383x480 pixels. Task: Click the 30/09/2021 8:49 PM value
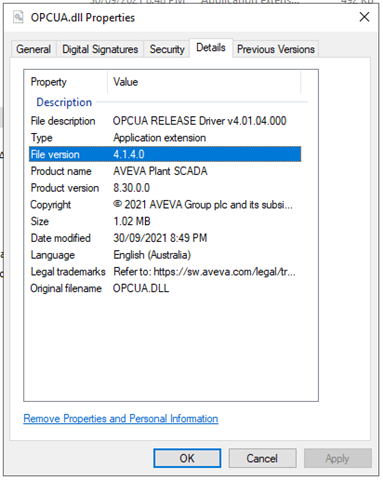(160, 238)
